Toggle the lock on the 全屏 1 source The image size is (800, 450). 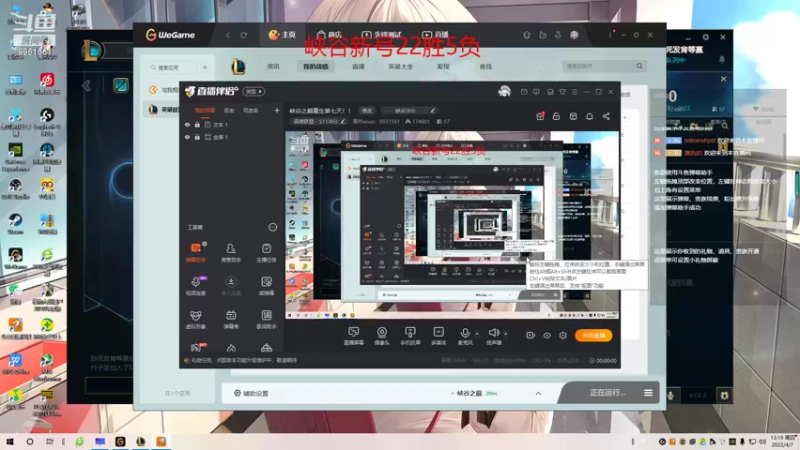[x=197, y=137]
